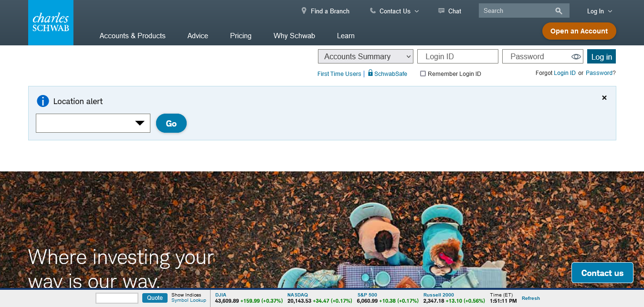This screenshot has height=307, width=644.
Task: Click the Symbol Lookup link
Action: click(x=189, y=300)
